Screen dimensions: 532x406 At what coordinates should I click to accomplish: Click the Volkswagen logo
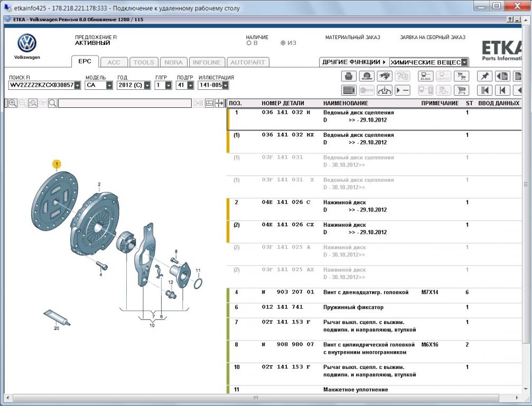(x=27, y=43)
